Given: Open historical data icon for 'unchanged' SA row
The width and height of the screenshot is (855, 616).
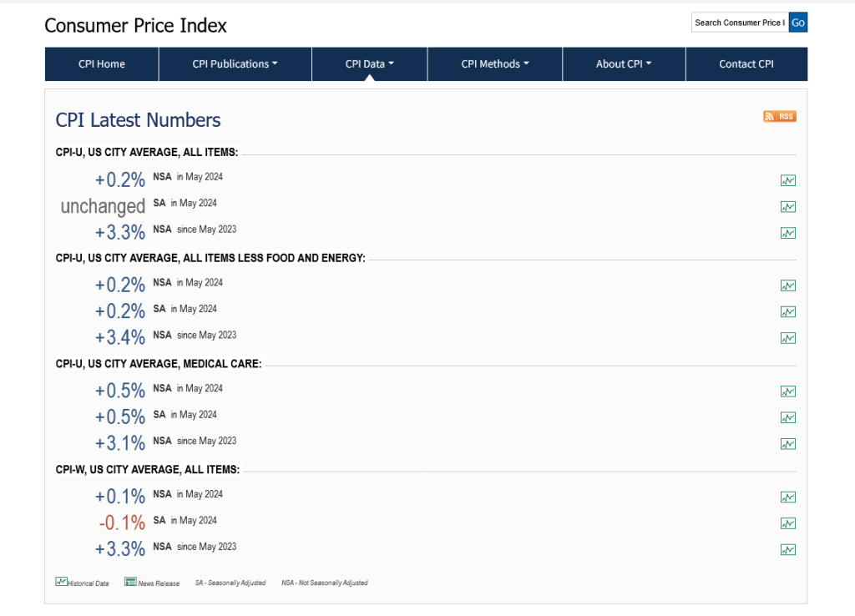Looking at the screenshot, I should (787, 207).
